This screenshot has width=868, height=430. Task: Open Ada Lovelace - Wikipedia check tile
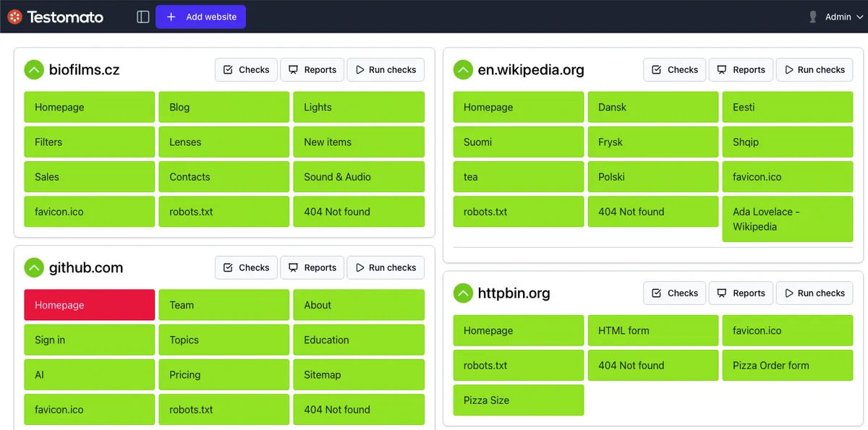[788, 219]
